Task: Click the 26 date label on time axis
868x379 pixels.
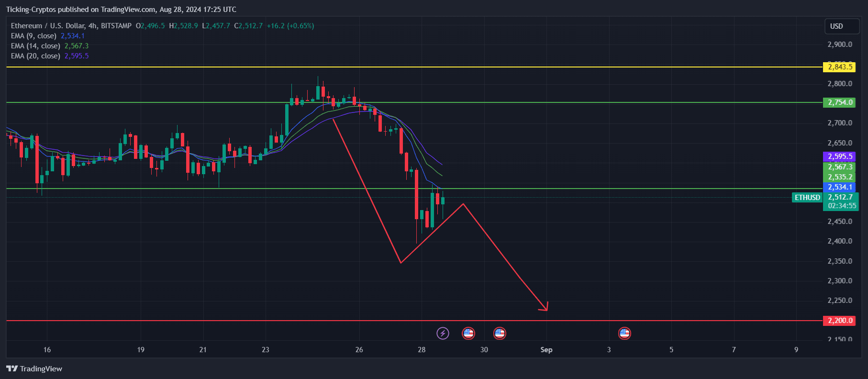Action: coord(359,350)
